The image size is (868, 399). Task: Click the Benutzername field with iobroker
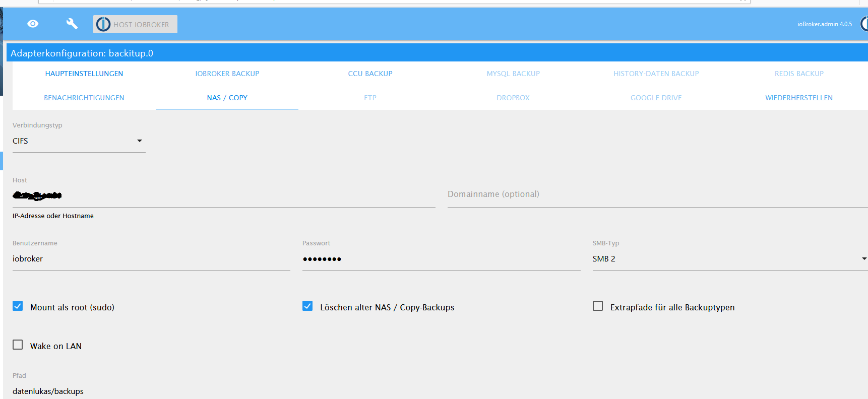[151, 259]
